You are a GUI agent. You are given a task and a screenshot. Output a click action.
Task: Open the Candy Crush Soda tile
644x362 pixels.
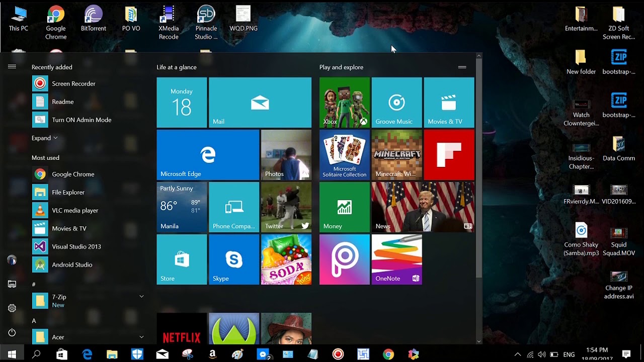point(286,259)
